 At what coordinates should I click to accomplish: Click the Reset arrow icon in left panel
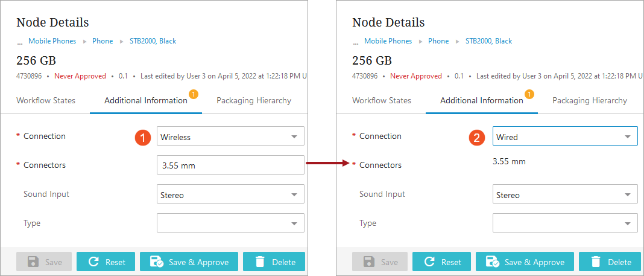click(x=93, y=262)
